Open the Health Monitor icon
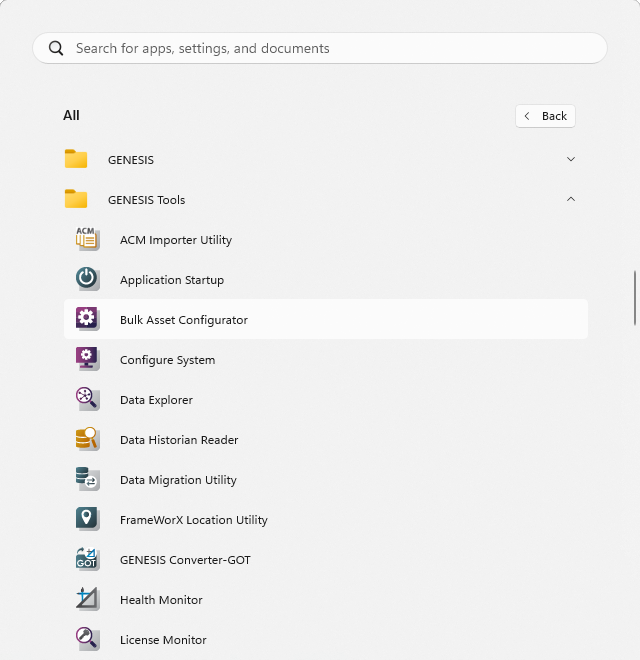This screenshot has width=640, height=660. [88, 599]
